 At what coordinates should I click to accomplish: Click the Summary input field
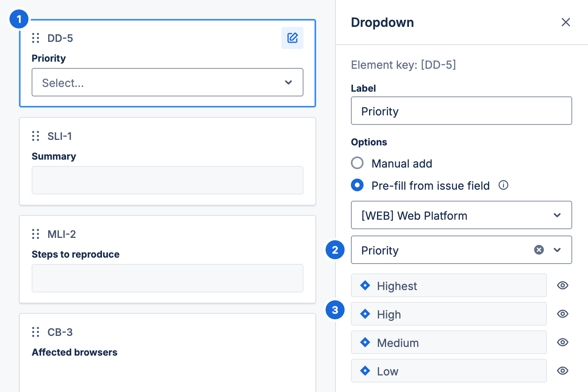(168, 180)
